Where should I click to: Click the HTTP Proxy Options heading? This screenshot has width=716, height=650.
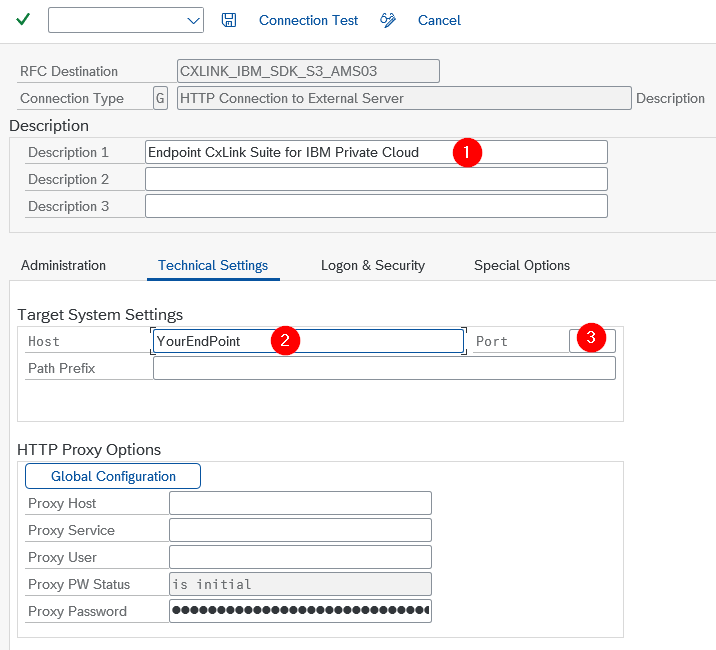pos(89,449)
